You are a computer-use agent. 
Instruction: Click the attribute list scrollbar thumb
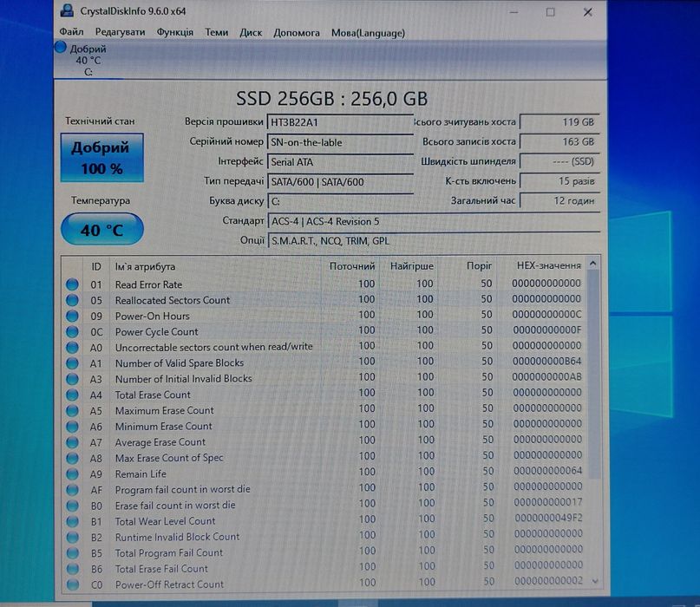click(x=593, y=374)
